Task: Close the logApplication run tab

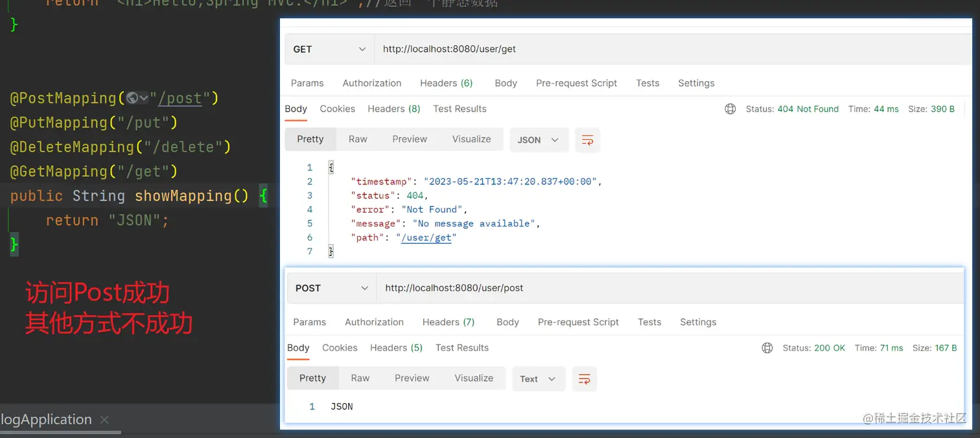Action: click(104, 420)
